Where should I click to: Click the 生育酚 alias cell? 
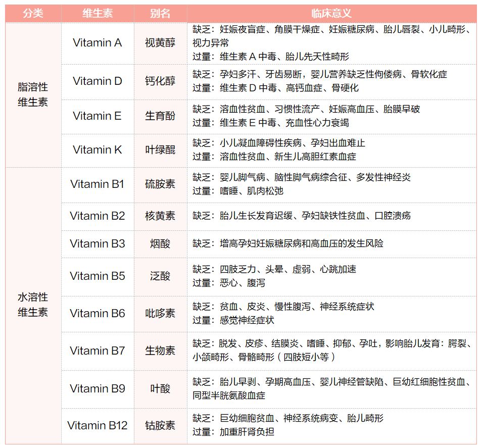click(160, 116)
